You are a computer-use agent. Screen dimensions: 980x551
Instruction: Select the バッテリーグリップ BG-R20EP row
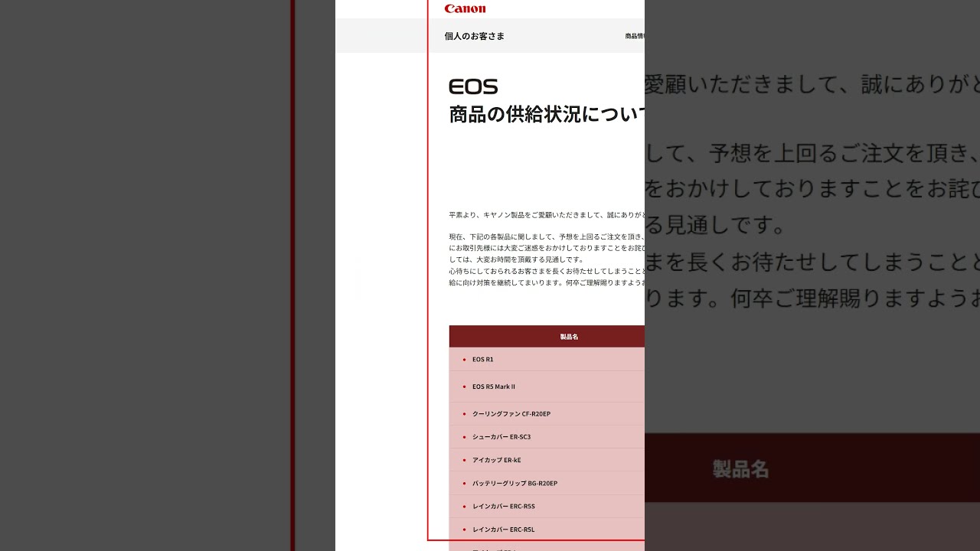tap(547, 484)
